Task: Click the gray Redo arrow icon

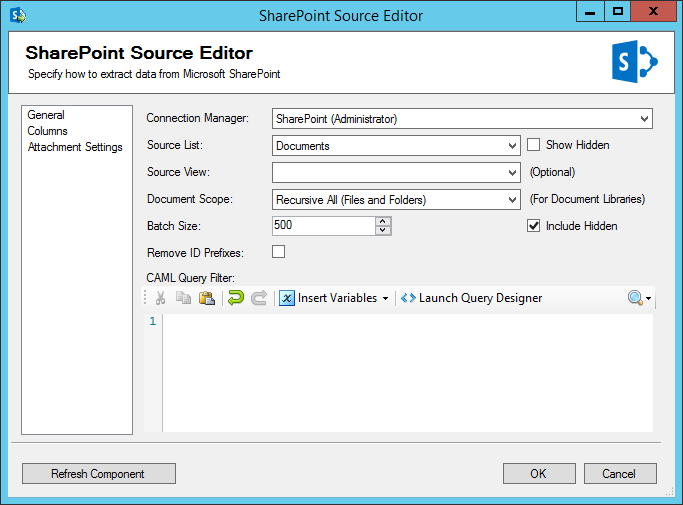Action: 259,298
